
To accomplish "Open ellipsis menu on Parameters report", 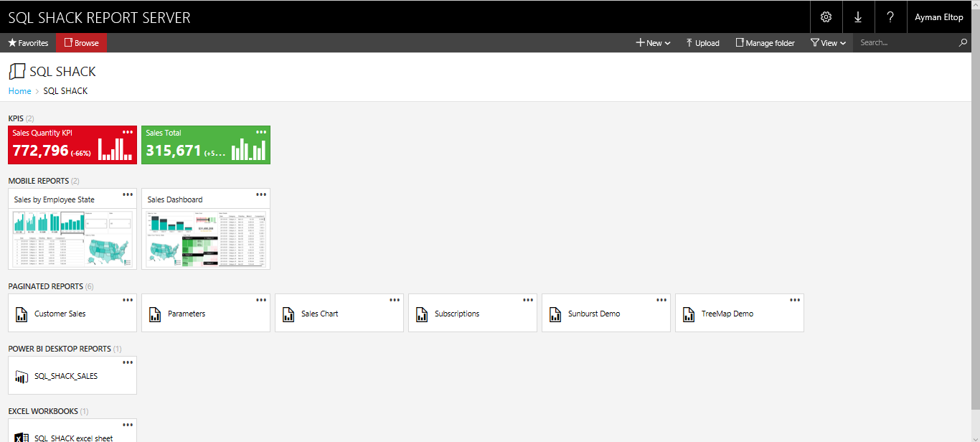I will click(262, 300).
